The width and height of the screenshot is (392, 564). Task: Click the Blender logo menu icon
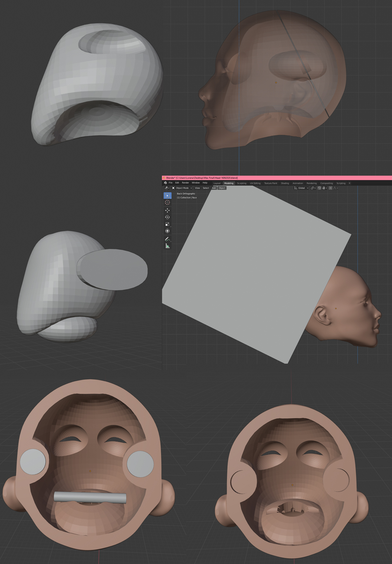pos(165,183)
